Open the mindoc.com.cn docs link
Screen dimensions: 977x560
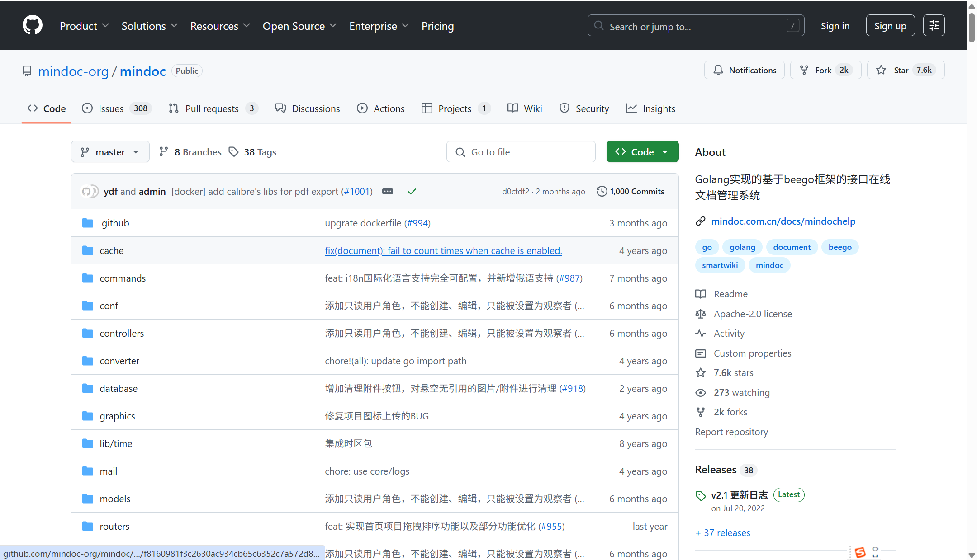pyautogui.click(x=783, y=221)
